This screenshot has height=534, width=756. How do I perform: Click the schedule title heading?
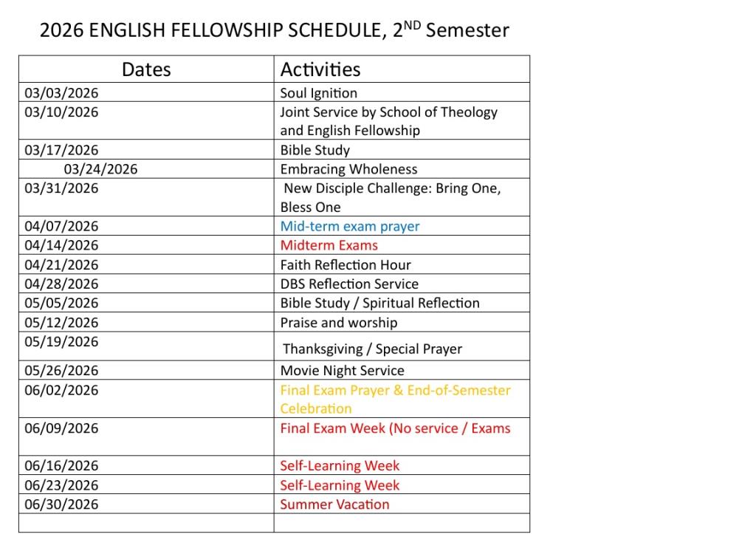point(274,30)
